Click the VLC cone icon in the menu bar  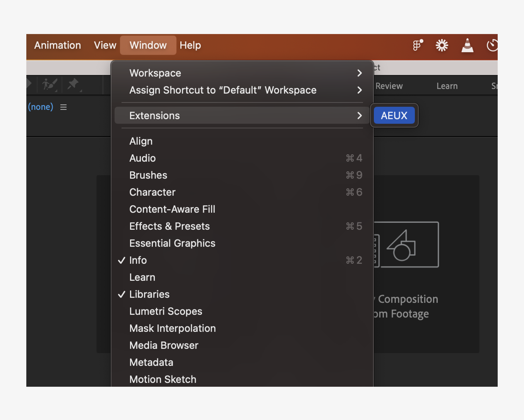click(x=467, y=45)
